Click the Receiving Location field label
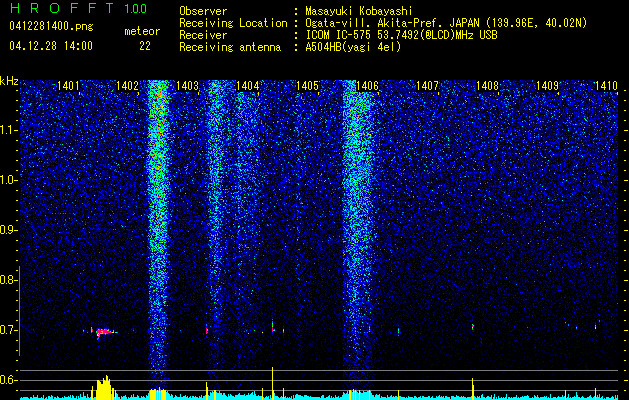The width and height of the screenshot is (629, 400). tap(233, 23)
